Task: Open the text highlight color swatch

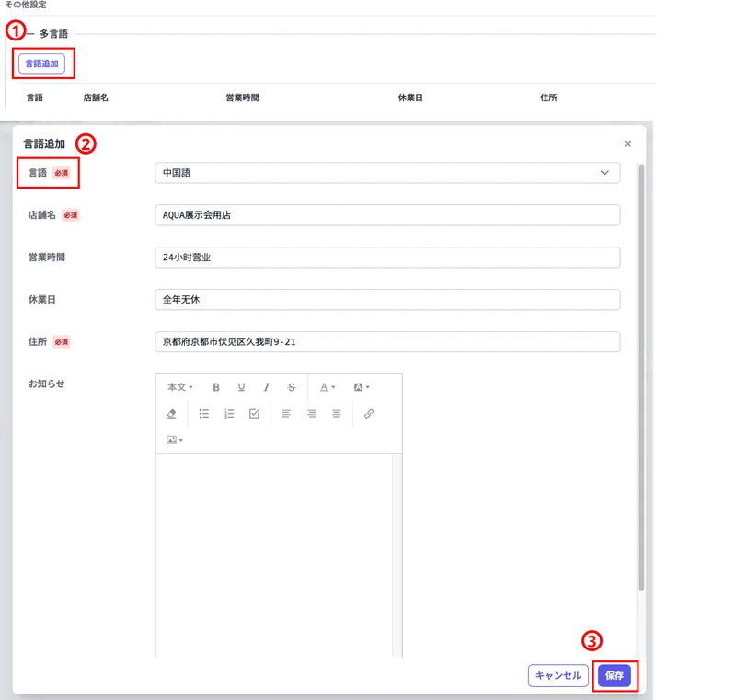Action: (362, 386)
